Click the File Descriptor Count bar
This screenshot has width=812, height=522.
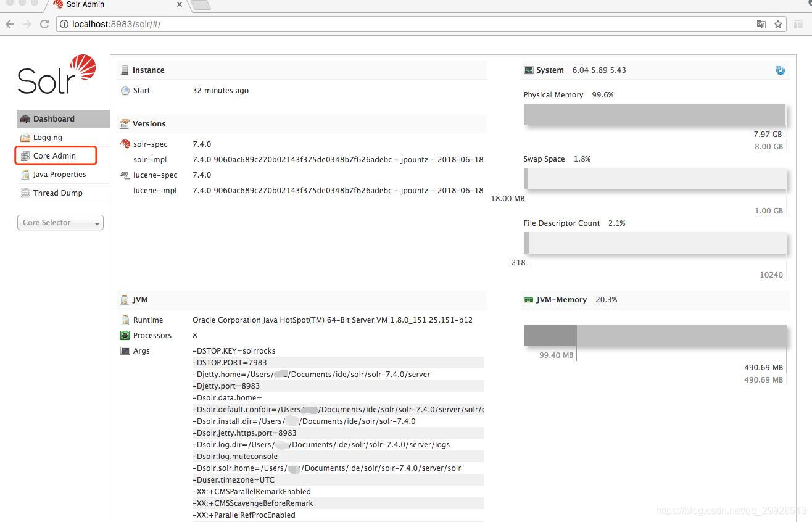(655, 243)
